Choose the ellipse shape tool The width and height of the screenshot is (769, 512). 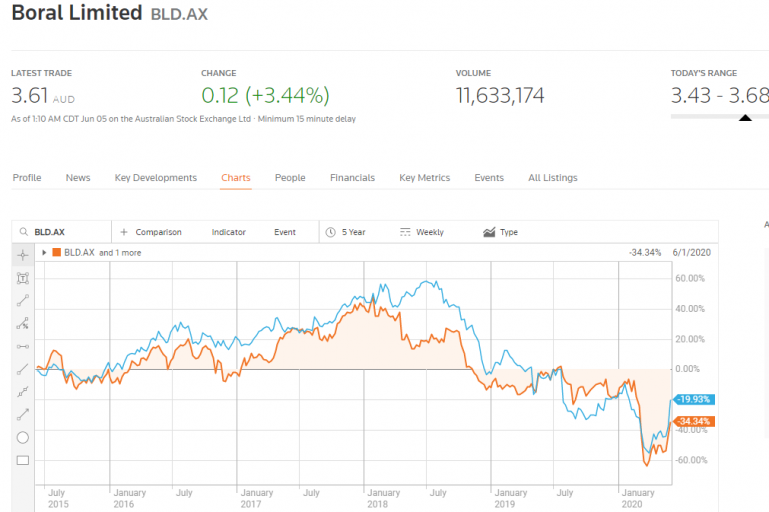click(23, 437)
